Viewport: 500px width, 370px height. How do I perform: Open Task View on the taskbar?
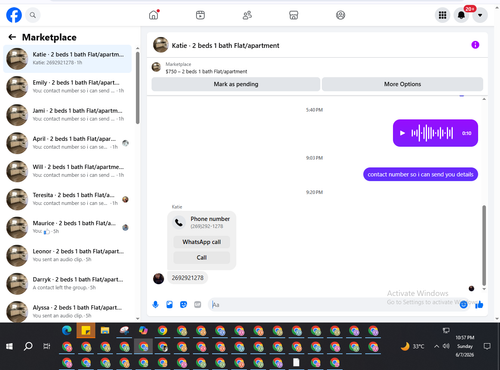pyautogui.click(x=47, y=347)
